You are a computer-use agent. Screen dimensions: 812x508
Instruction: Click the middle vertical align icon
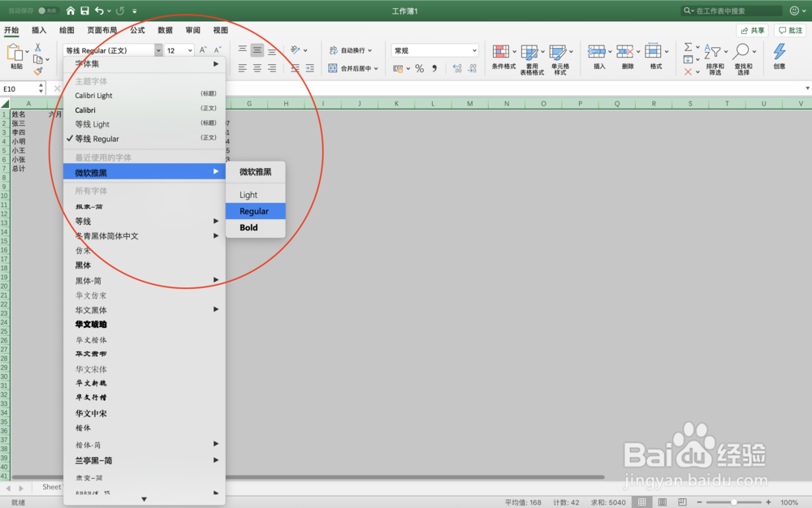(x=257, y=50)
